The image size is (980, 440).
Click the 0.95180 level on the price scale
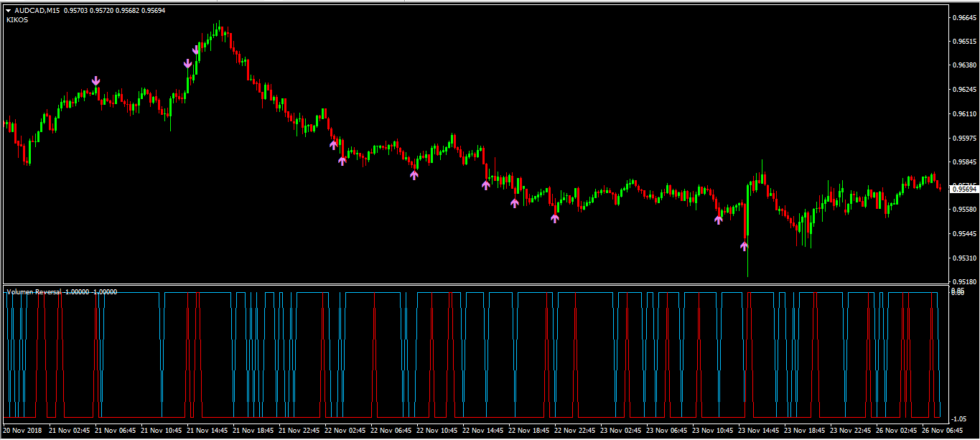963,281
